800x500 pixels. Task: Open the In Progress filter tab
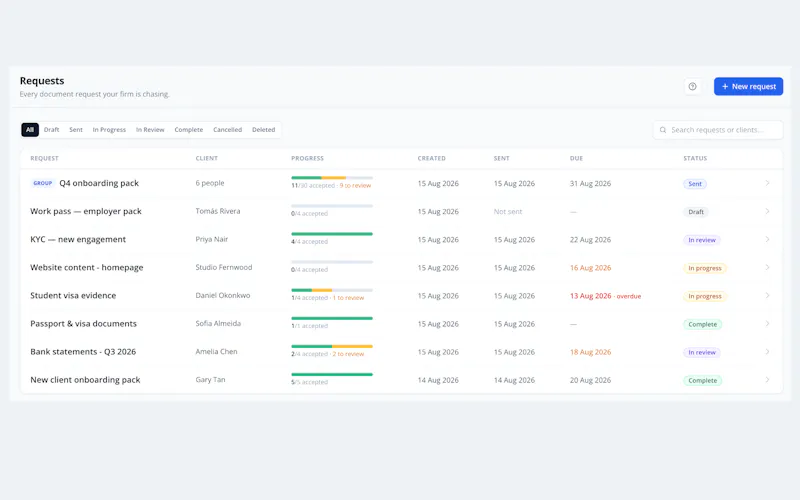tap(109, 130)
